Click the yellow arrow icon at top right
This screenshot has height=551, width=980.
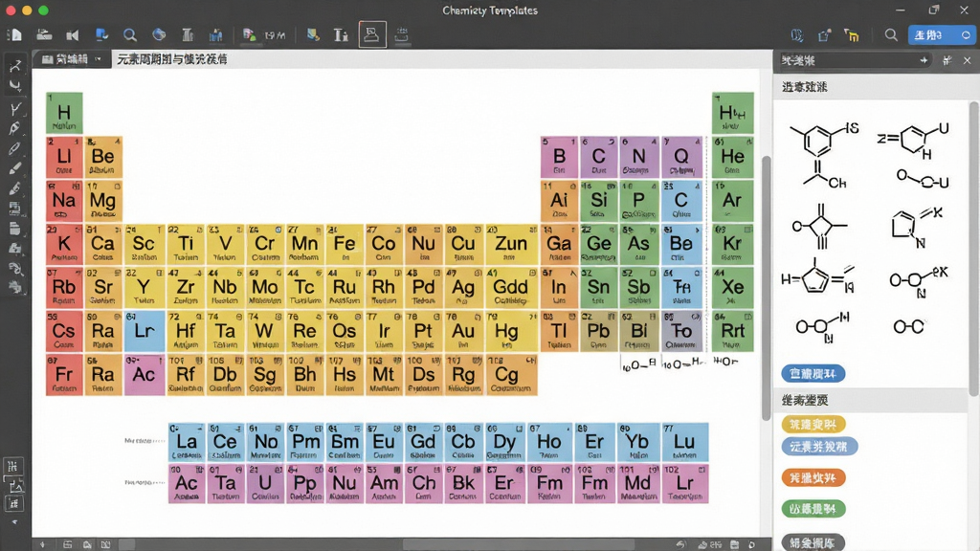coord(851,35)
